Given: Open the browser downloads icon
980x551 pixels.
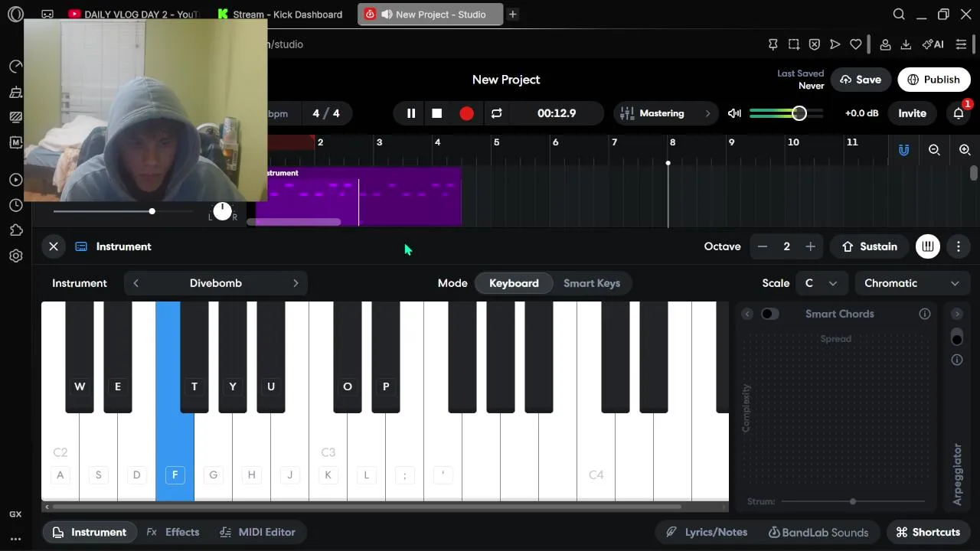Looking at the screenshot, I should pyautogui.click(x=906, y=44).
